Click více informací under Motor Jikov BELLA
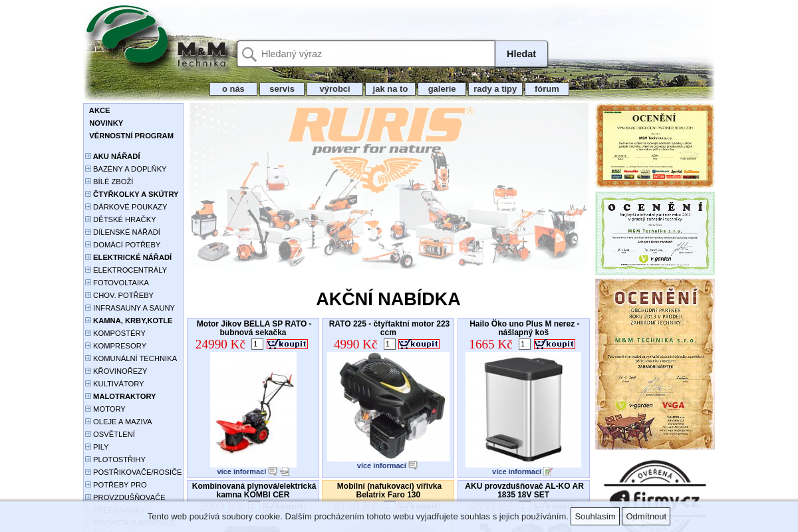798x532 pixels. click(x=241, y=471)
